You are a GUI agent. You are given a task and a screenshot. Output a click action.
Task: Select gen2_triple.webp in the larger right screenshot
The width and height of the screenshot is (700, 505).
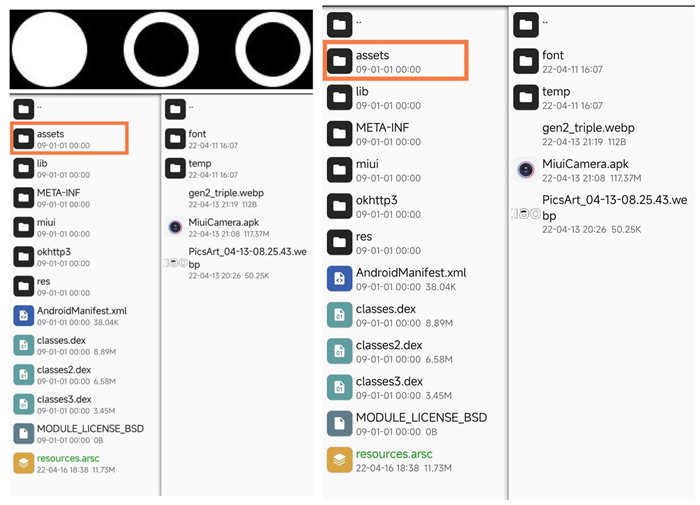588,128
